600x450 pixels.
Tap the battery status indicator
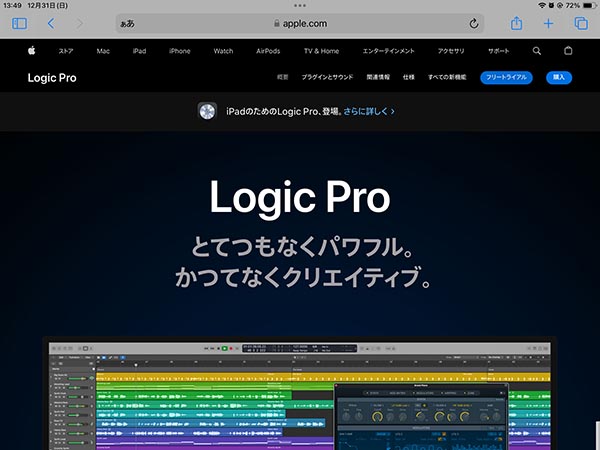(589, 5)
